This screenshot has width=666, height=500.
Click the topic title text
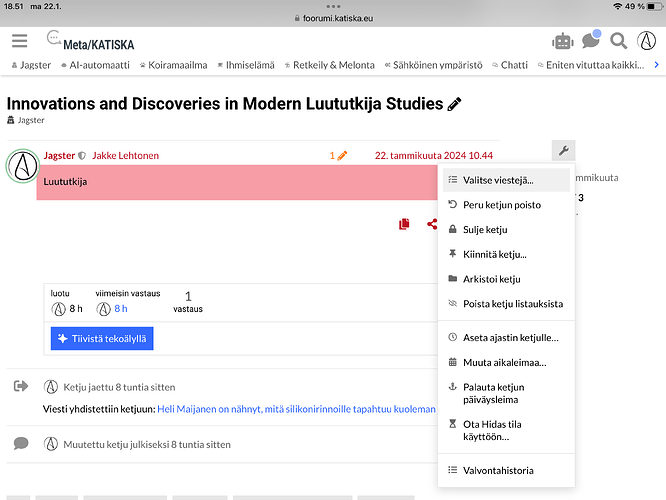[225, 104]
